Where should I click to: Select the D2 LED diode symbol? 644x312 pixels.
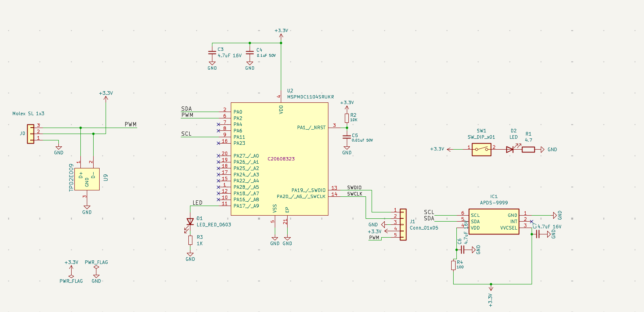(x=511, y=149)
